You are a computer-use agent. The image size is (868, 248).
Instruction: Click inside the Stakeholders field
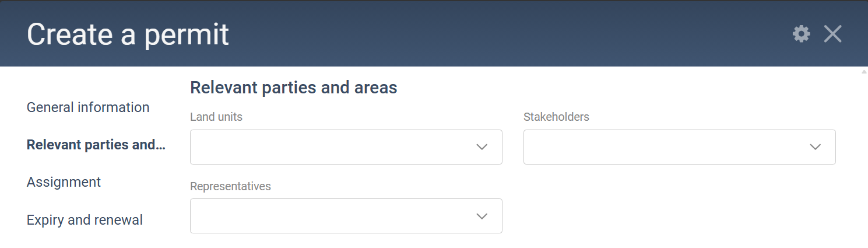(679, 147)
